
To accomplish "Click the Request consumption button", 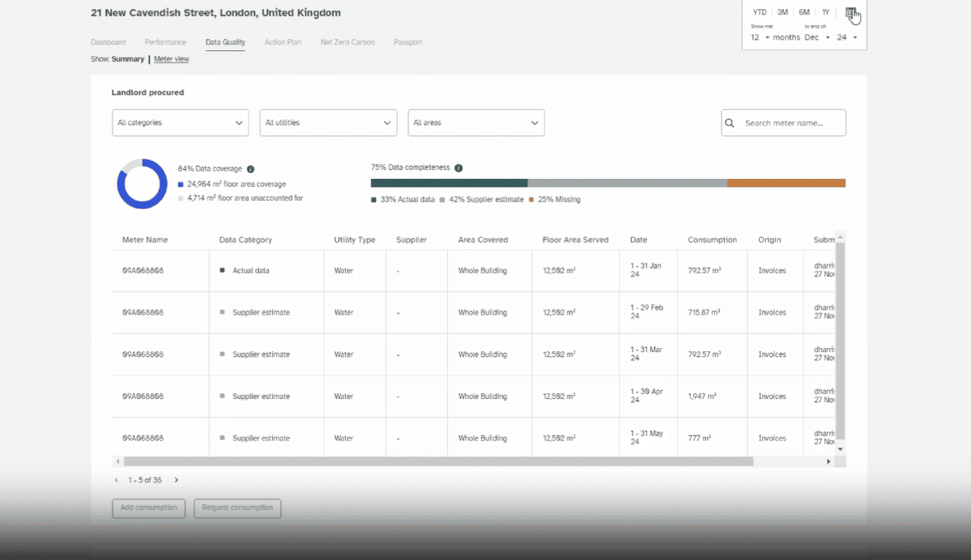I will pyautogui.click(x=237, y=508).
